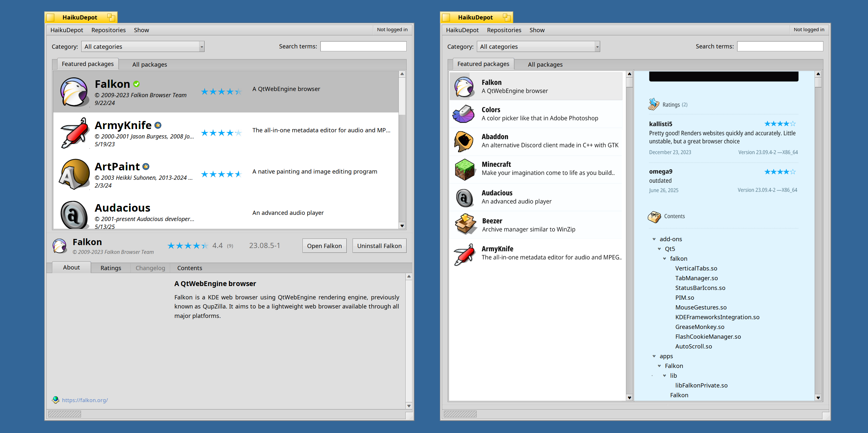
Task: Click Contents package icon in right window
Action: pyautogui.click(x=654, y=216)
